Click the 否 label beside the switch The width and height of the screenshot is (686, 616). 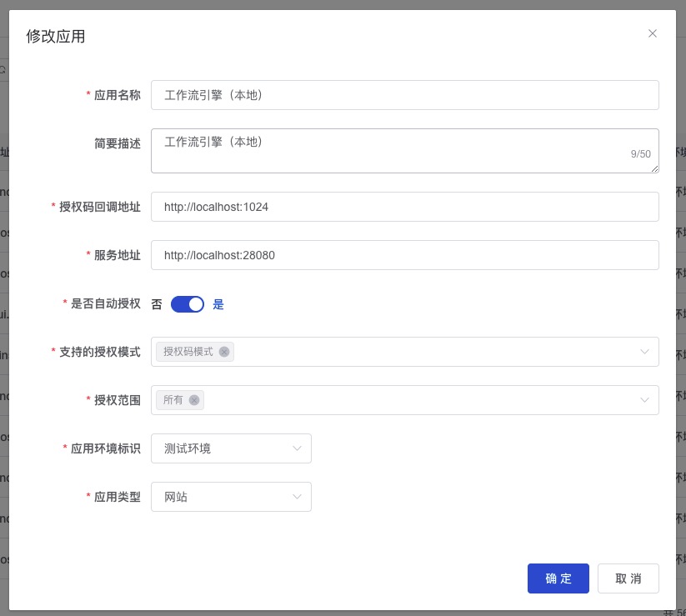pyautogui.click(x=157, y=304)
